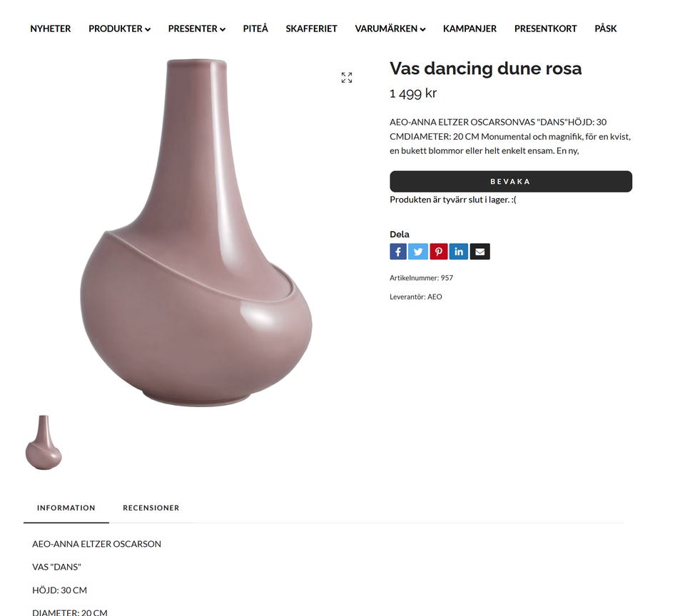Share product on Facebook
The image size is (685, 616).
pyautogui.click(x=398, y=252)
